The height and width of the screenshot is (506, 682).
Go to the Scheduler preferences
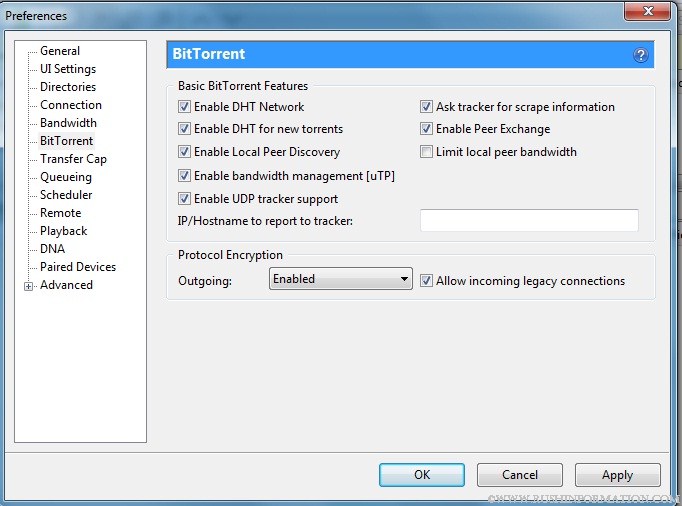pos(66,195)
